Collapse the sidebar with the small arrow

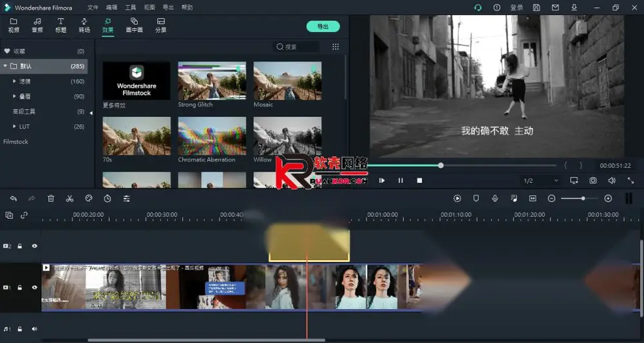(91, 113)
